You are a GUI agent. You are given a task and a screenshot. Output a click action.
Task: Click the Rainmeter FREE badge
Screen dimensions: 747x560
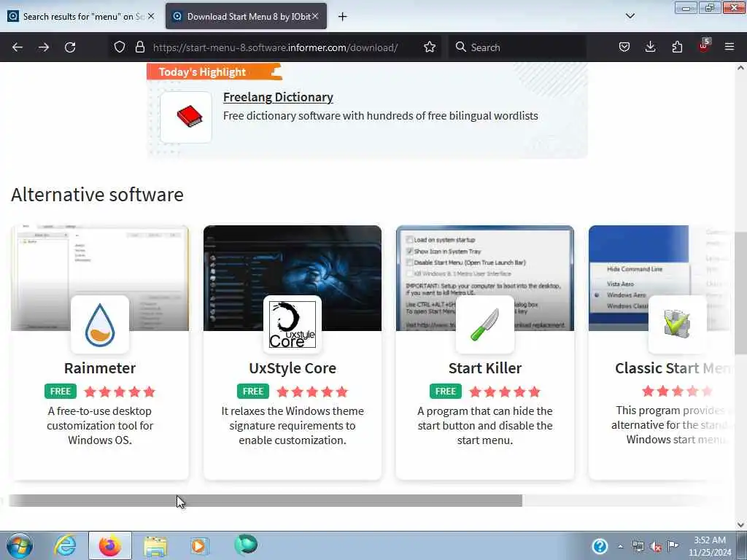tap(61, 392)
